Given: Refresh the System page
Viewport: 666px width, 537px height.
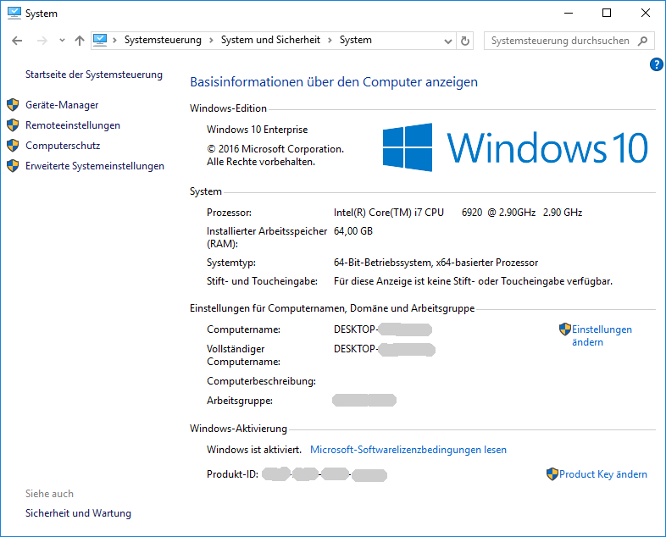Looking at the screenshot, I should coord(465,41).
